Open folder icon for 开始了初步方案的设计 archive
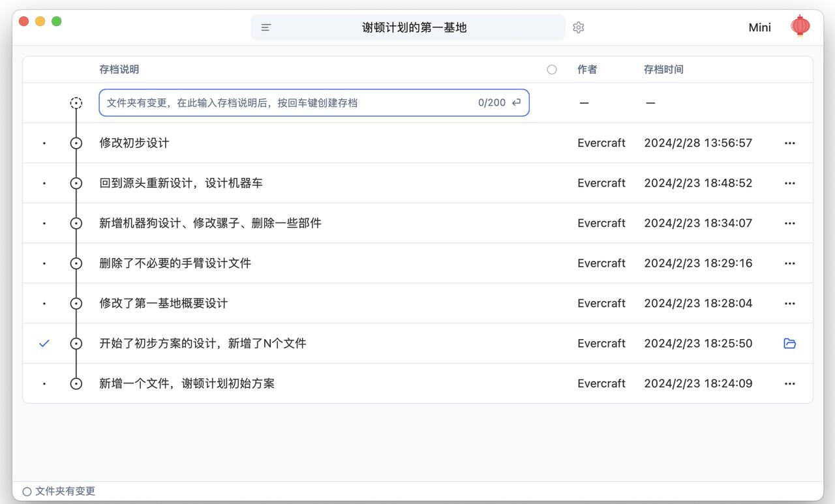Screen dimensions: 835x504 pos(789,344)
